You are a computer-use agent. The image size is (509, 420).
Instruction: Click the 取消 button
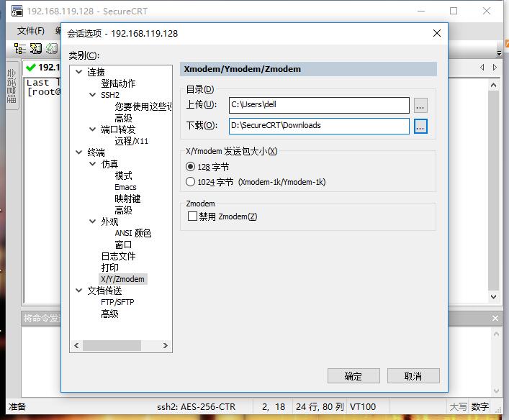[413, 376]
